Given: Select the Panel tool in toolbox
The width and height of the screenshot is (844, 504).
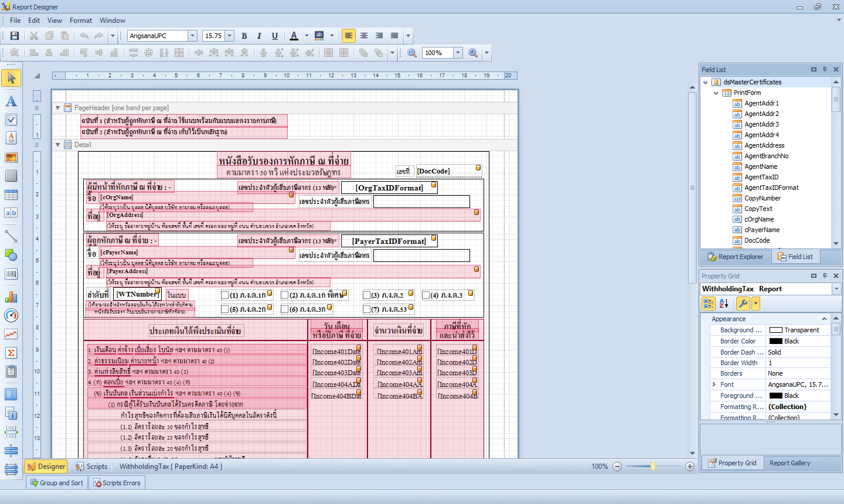Looking at the screenshot, I should pos(11,176).
